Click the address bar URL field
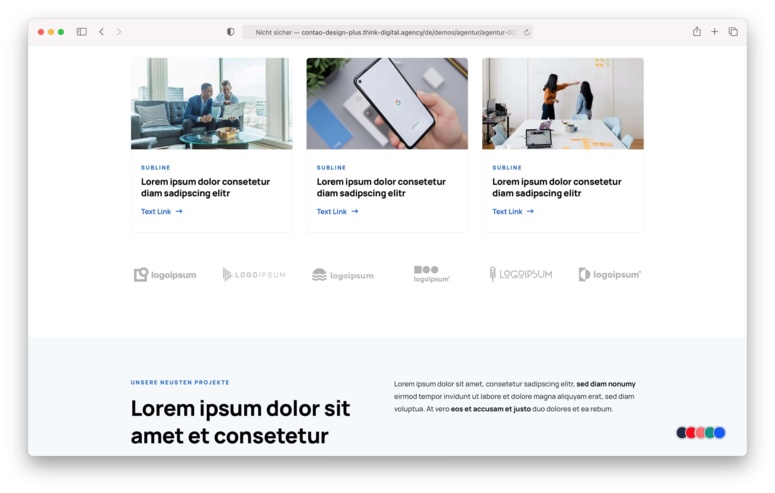The width and height of the screenshot is (775, 493). (x=387, y=32)
